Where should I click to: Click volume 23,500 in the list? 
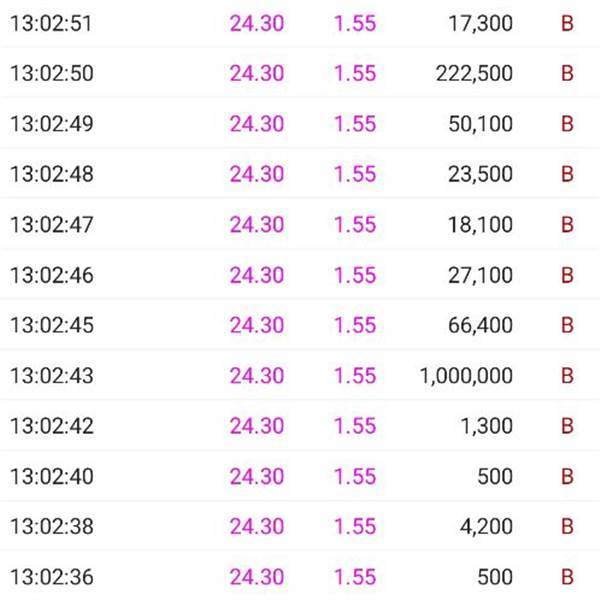coord(480,174)
